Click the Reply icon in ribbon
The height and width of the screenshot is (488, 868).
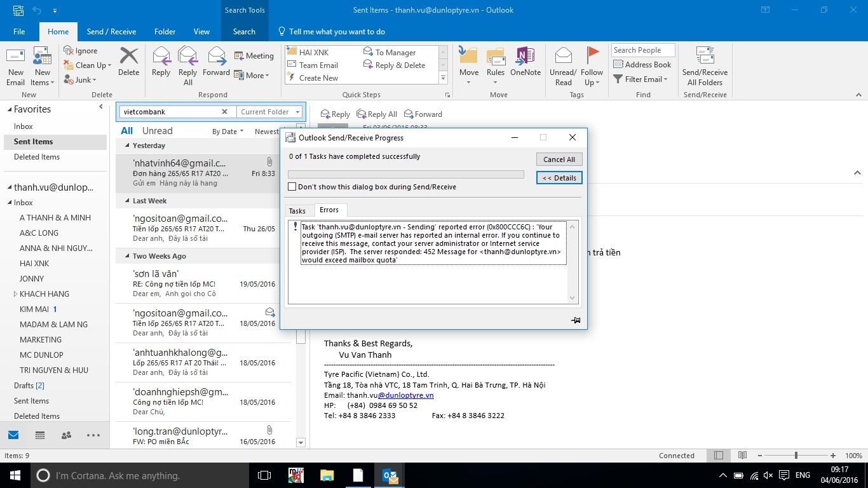pyautogui.click(x=161, y=57)
